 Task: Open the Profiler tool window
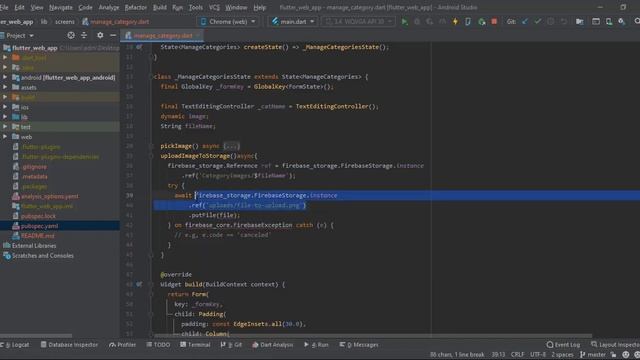pyautogui.click(x=122, y=345)
